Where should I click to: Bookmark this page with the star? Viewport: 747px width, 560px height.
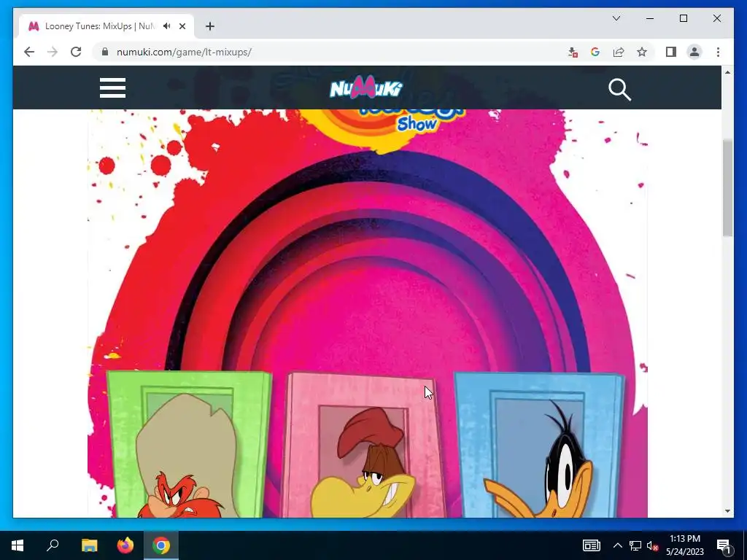point(642,52)
